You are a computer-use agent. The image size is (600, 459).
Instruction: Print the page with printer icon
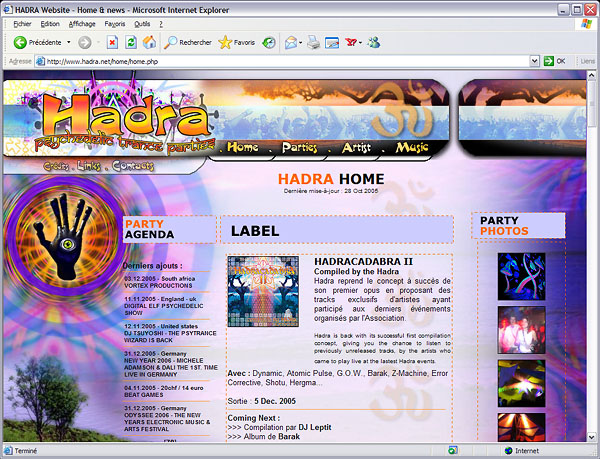click(313, 42)
